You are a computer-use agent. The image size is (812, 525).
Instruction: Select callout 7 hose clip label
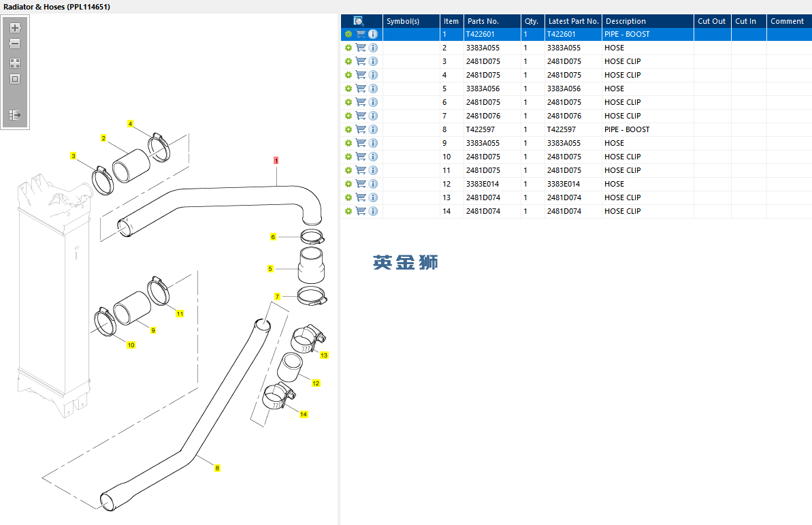(277, 297)
